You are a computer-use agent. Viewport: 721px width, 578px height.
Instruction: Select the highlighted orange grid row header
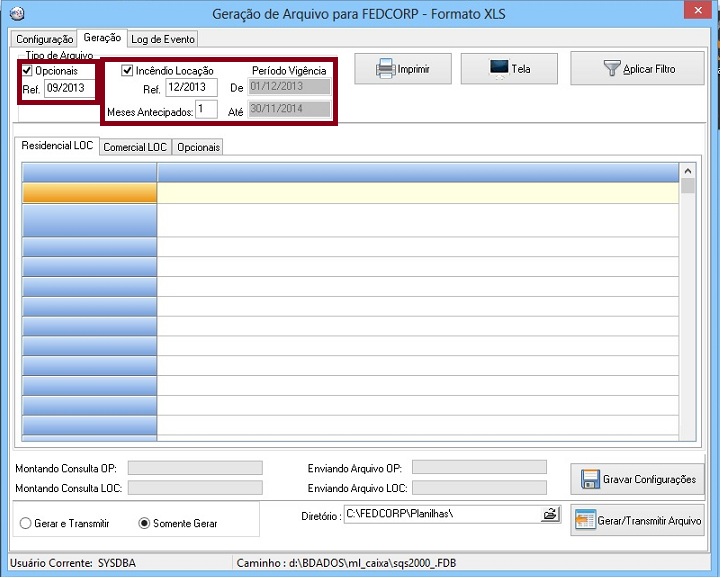pos(89,193)
